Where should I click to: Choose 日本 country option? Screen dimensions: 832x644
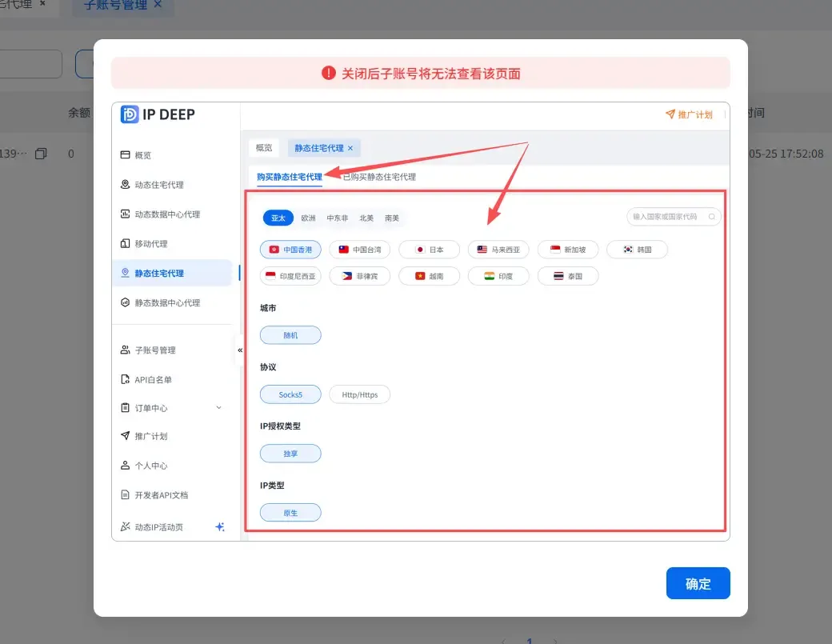[430, 250]
